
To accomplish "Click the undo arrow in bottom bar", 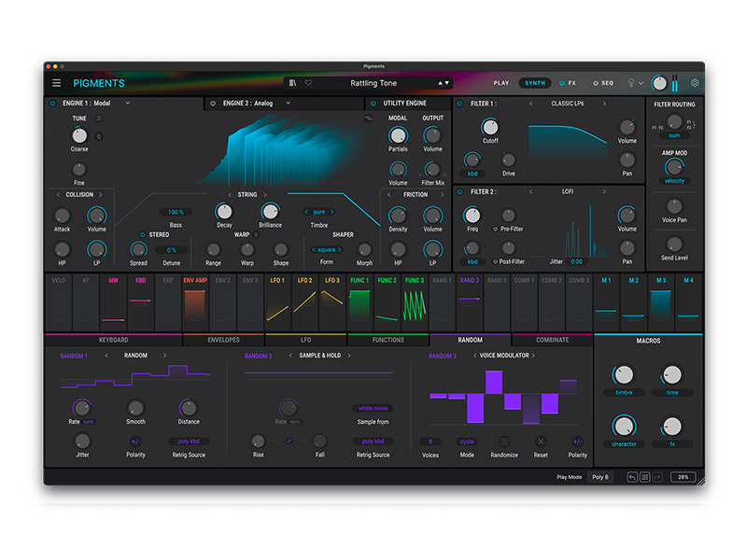I will 632,477.
